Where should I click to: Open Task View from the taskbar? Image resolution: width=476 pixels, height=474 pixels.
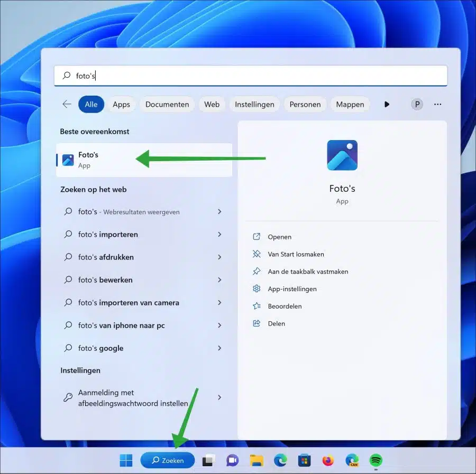click(208, 460)
